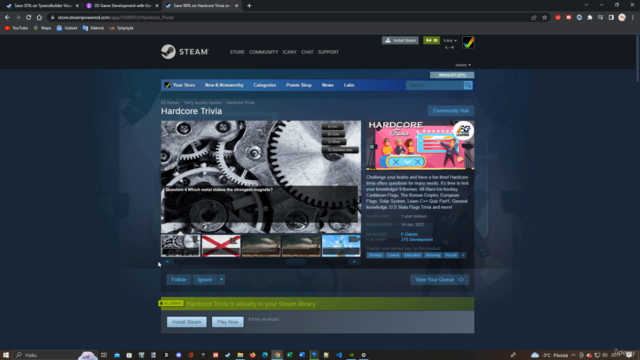Open Visual Studio Code from the taskbar
This screenshot has width=640, height=360.
point(339,355)
